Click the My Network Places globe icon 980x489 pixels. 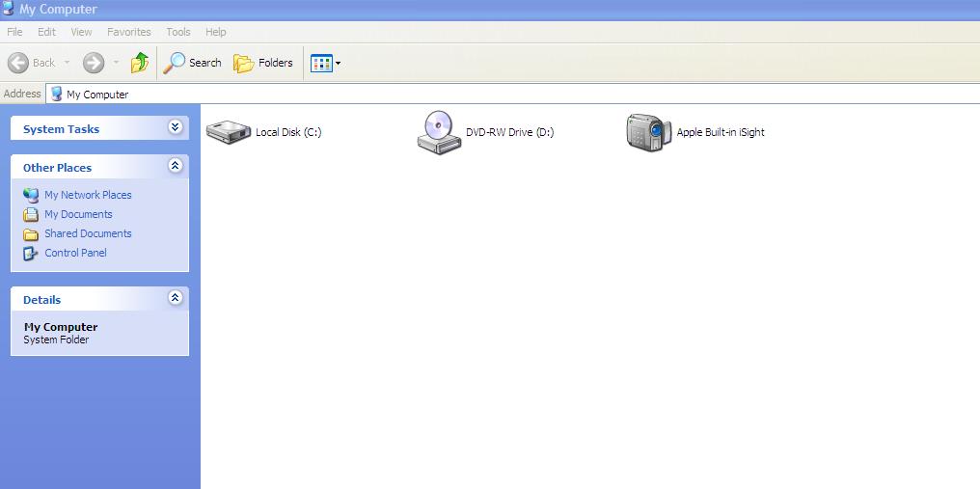(x=31, y=195)
